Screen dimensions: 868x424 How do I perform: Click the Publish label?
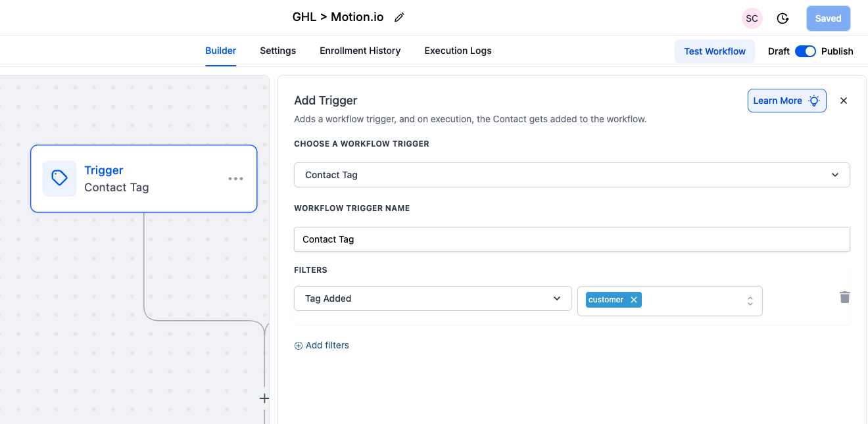point(837,51)
